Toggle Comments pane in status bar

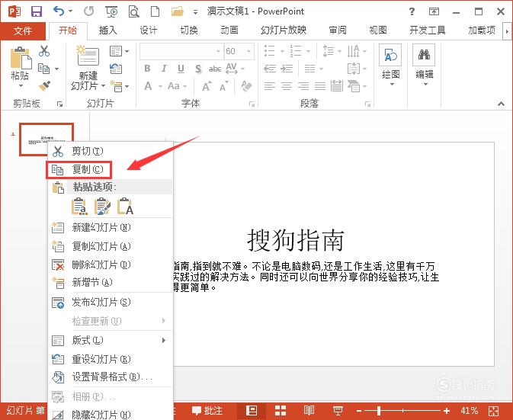point(207,411)
